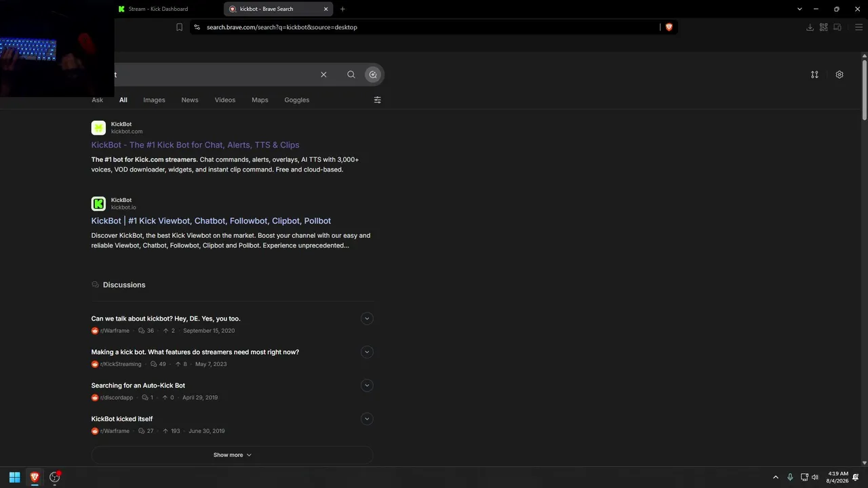Click the 'May 7, 2023' date text
This screenshot has width=868, height=488.
211,364
